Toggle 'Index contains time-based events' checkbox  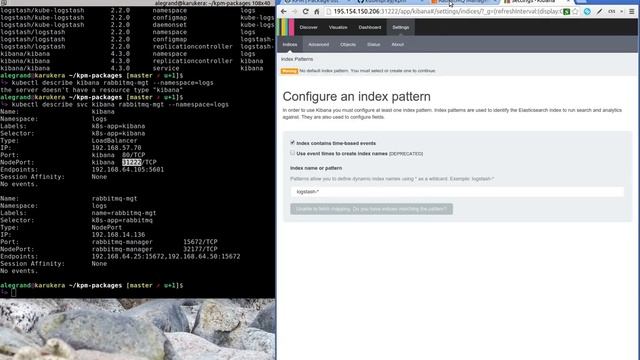click(292, 142)
